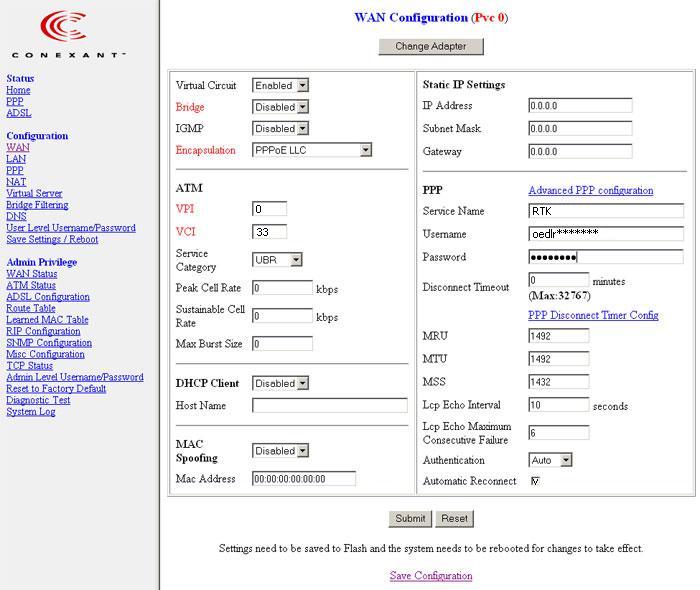This screenshot has height=590, width=700.
Task: Open the Save Configuration link
Action: click(x=431, y=576)
